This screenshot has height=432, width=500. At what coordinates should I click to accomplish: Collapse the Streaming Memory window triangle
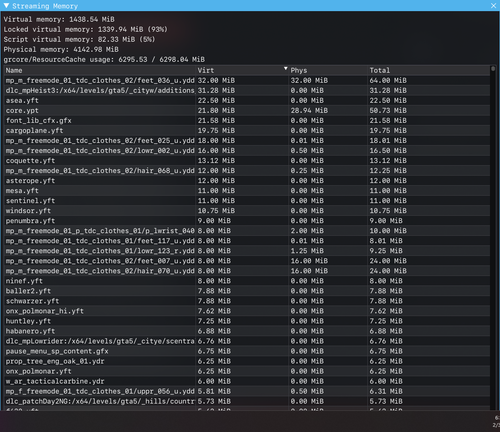[x=6, y=6]
